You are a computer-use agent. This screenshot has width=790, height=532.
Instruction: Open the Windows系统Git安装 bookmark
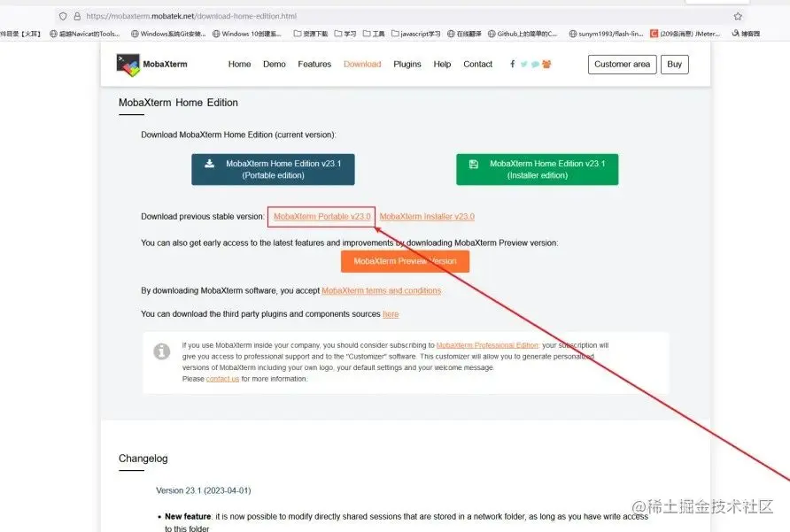pos(168,34)
